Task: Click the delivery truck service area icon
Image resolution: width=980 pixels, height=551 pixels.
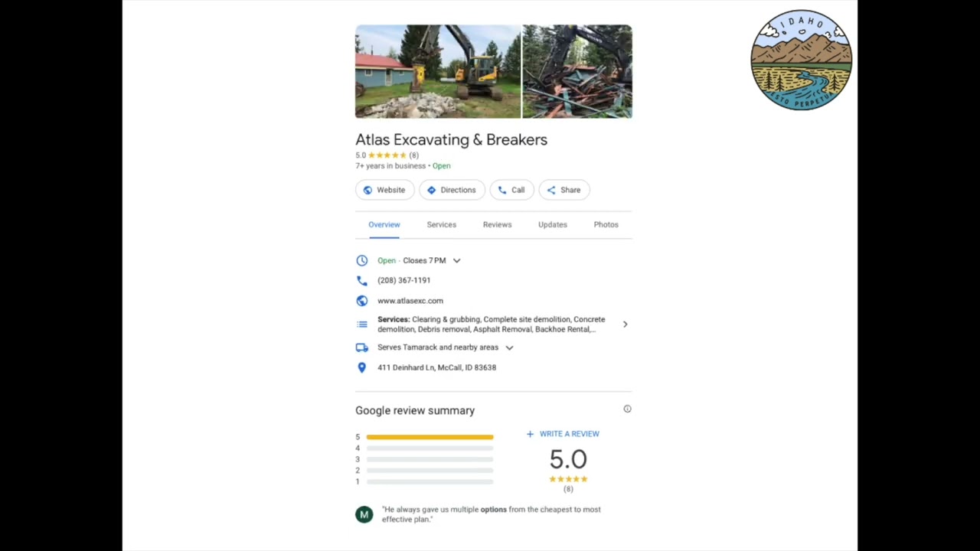Action: (362, 347)
